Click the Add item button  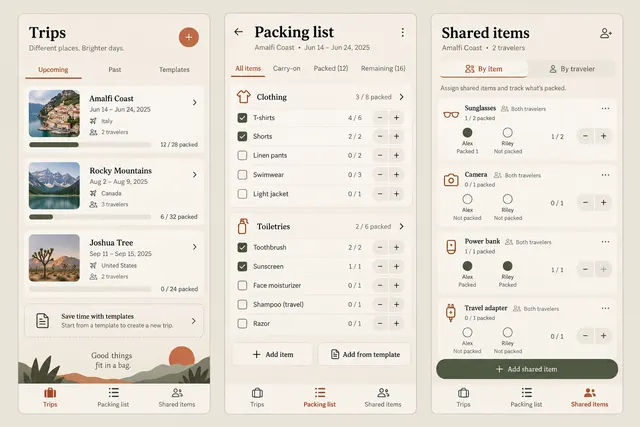[273, 354]
